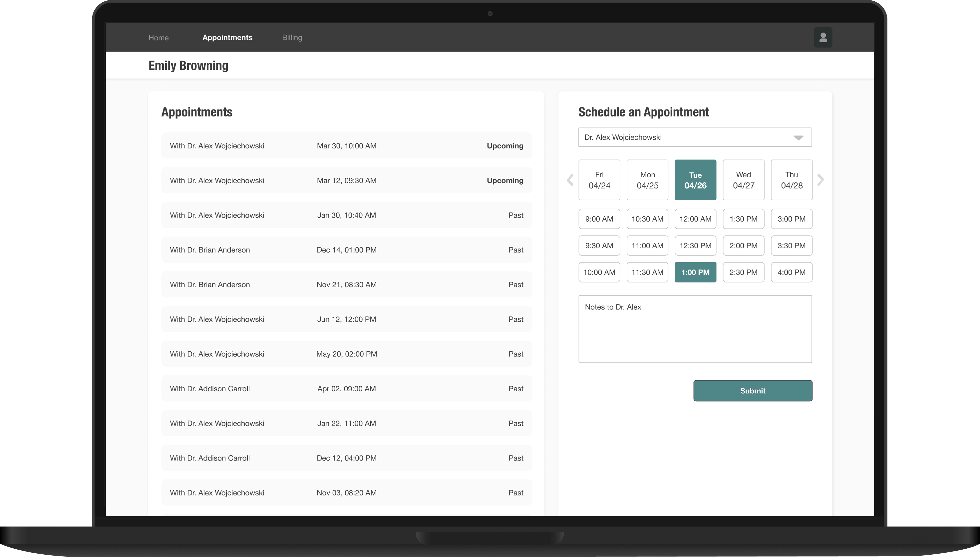
Task: Open Apr 02 Addison Carroll appointment
Action: [346, 389]
